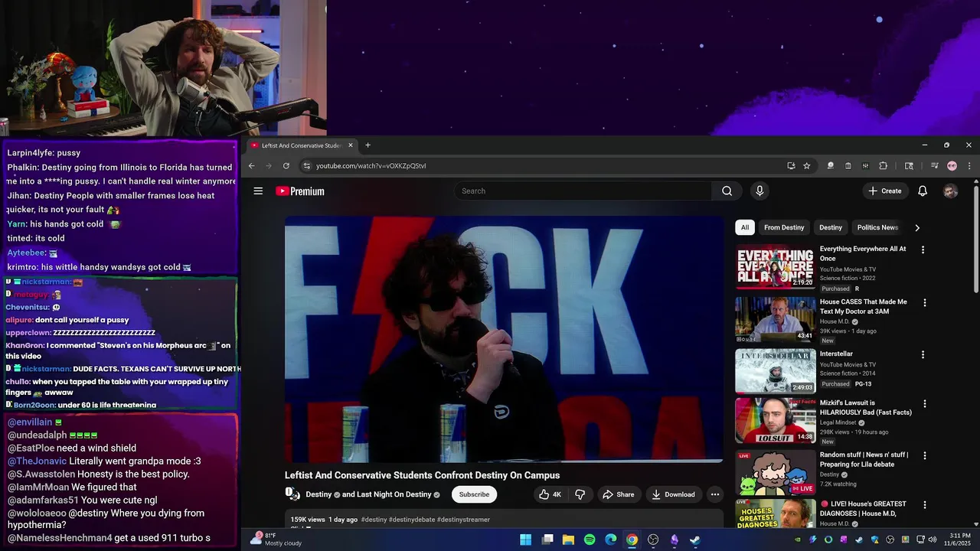Open the weather widget showing 81°F
Screen dimensions: 980x551
[x=276, y=540]
